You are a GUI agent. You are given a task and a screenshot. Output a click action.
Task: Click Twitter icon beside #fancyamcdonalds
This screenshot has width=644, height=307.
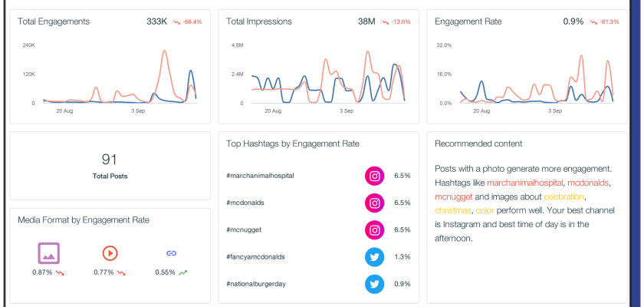click(x=374, y=257)
